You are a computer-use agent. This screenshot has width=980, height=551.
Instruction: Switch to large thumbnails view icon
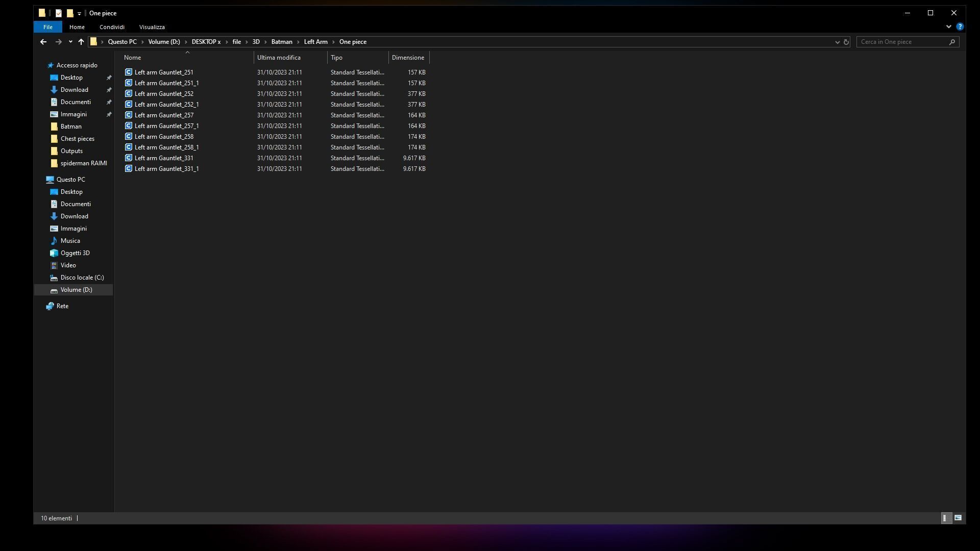point(958,518)
